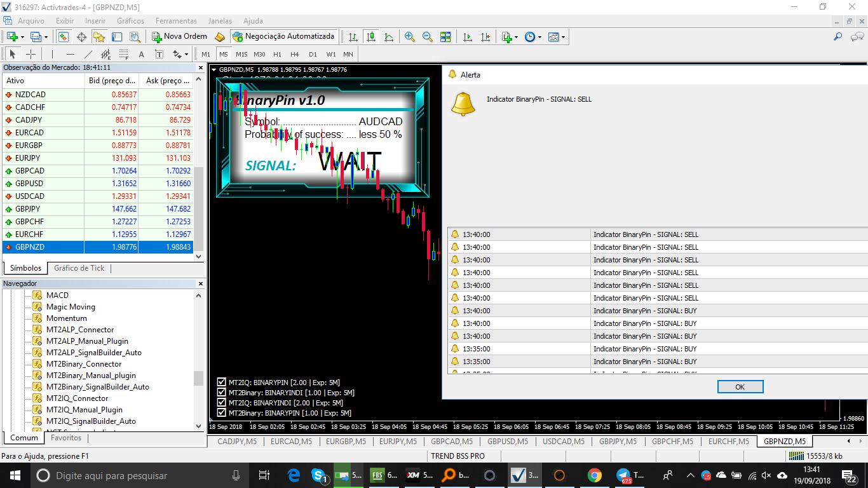Image resolution: width=868 pixels, height=488 pixels.
Task: Select EURJPY row in Market Watch
Action: pos(97,158)
